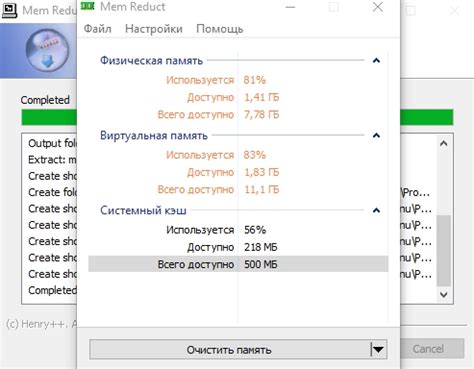Viewport: 474px width, 369px height.
Task: Click the installer icon in background title bar
Action: click(9, 10)
